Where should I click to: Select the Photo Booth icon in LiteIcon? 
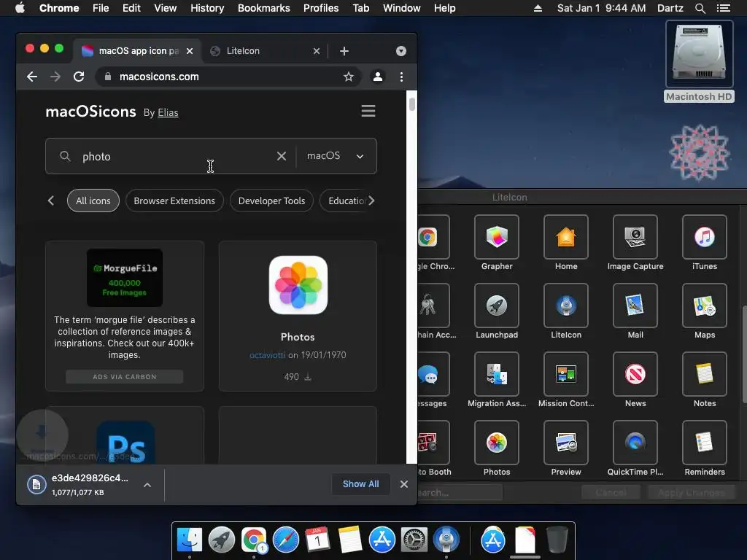pos(433,443)
